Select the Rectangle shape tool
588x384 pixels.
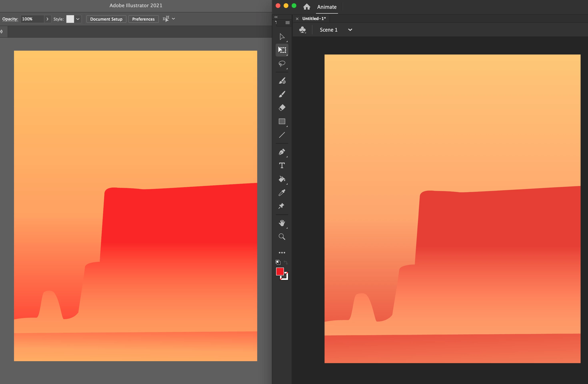click(282, 121)
